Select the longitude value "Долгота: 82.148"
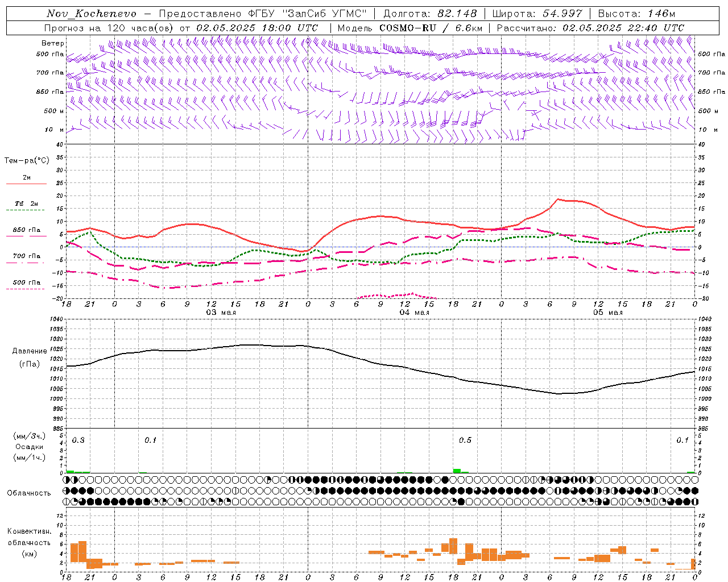 coord(430,14)
